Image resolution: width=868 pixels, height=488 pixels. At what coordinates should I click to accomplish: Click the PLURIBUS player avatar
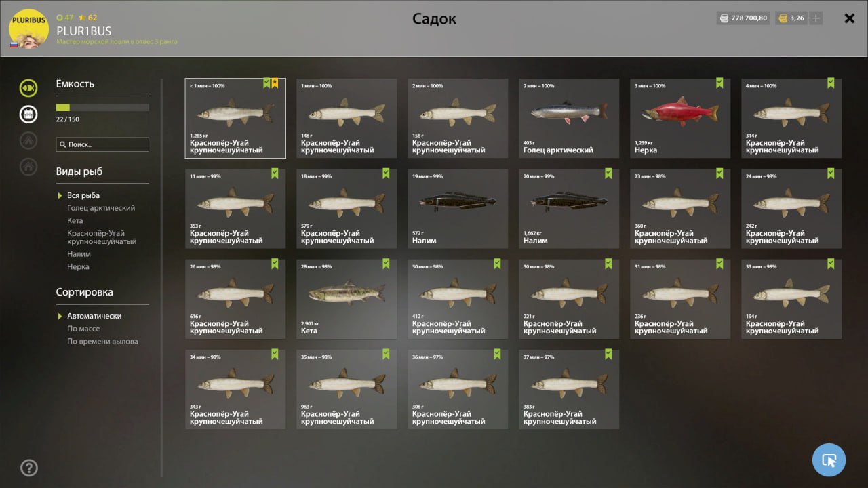pyautogui.click(x=28, y=28)
